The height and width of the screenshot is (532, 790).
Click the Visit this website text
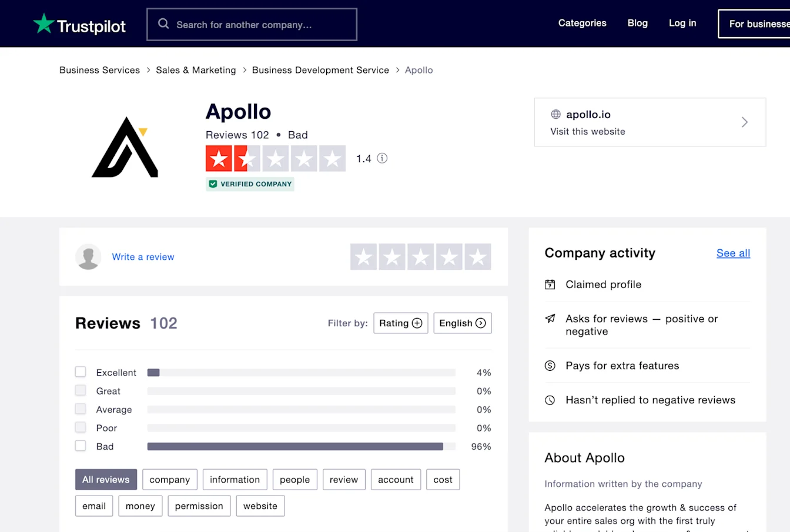(x=588, y=132)
